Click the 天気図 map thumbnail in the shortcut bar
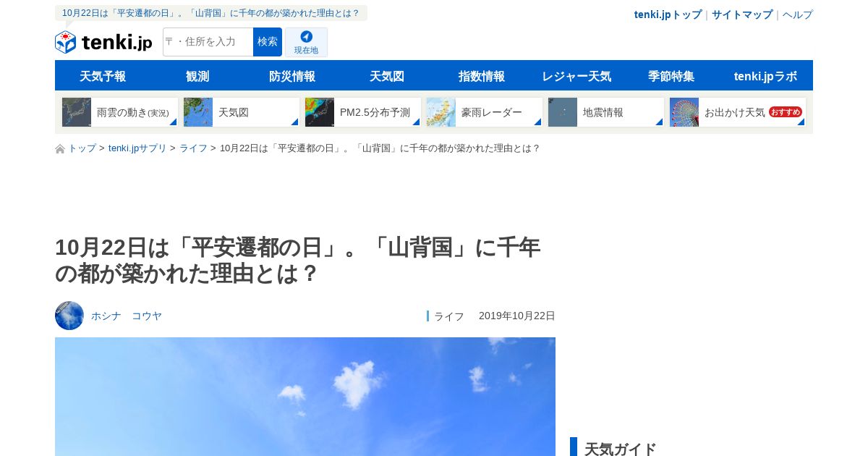 [198, 112]
